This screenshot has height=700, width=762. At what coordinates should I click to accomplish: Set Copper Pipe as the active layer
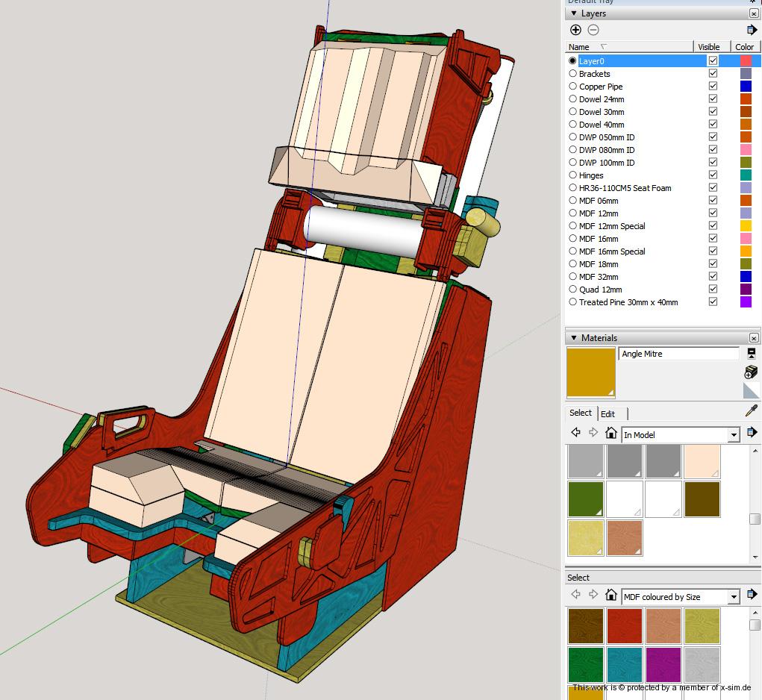coord(572,87)
